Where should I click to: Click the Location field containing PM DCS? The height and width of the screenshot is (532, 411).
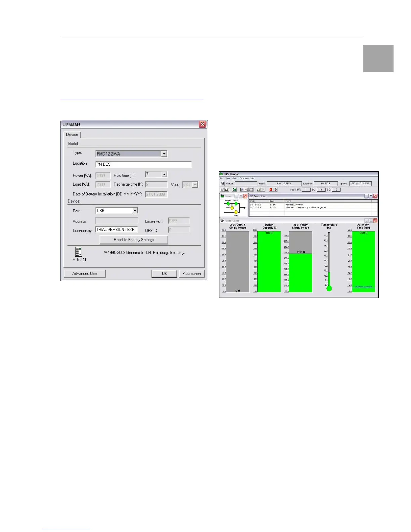coord(144,164)
